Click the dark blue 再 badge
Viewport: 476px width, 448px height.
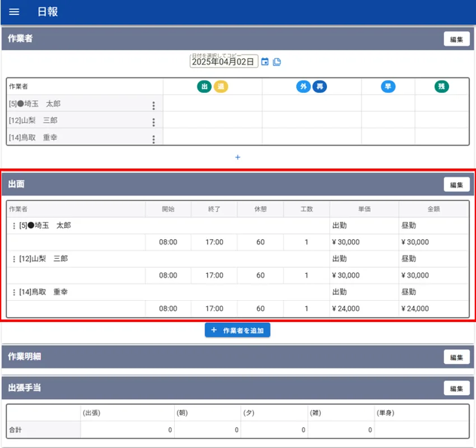[x=320, y=86]
